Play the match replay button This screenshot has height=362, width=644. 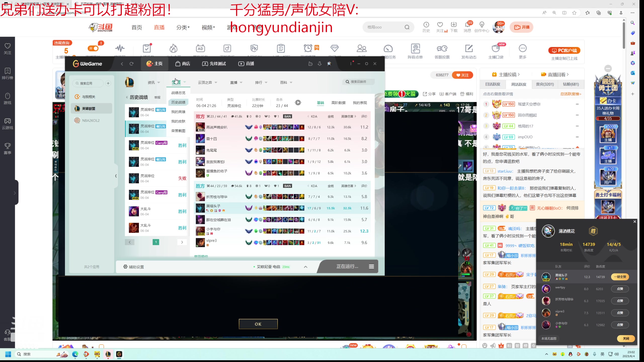(x=298, y=103)
